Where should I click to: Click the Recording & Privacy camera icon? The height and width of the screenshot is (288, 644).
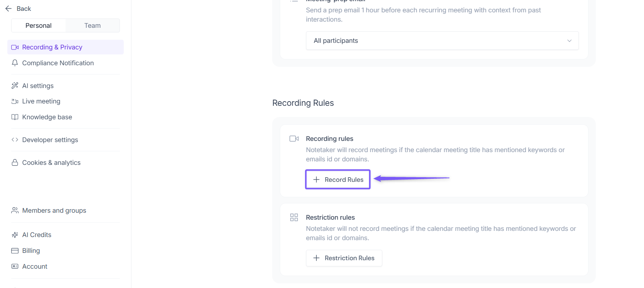[x=15, y=47]
